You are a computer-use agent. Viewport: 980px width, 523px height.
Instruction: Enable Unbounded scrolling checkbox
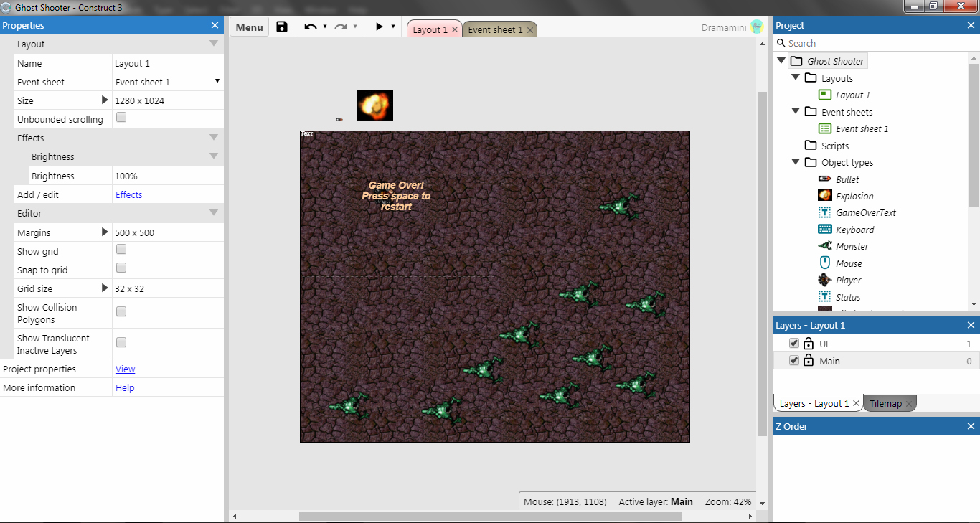(x=121, y=117)
